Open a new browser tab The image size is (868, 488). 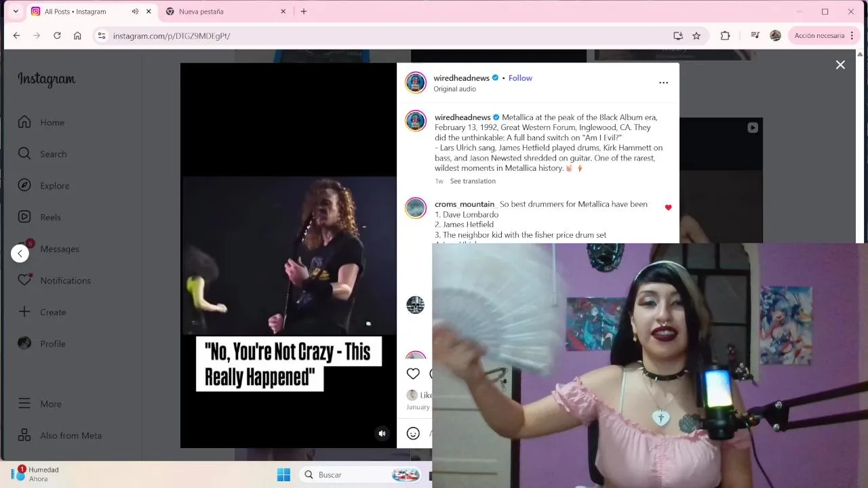(304, 12)
